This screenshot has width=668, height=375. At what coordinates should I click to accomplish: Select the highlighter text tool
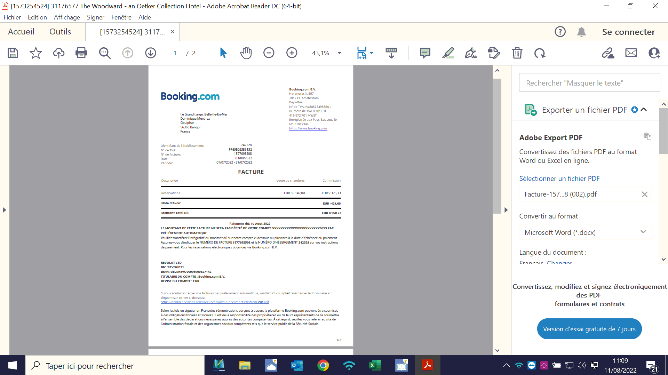tap(448, 53)
